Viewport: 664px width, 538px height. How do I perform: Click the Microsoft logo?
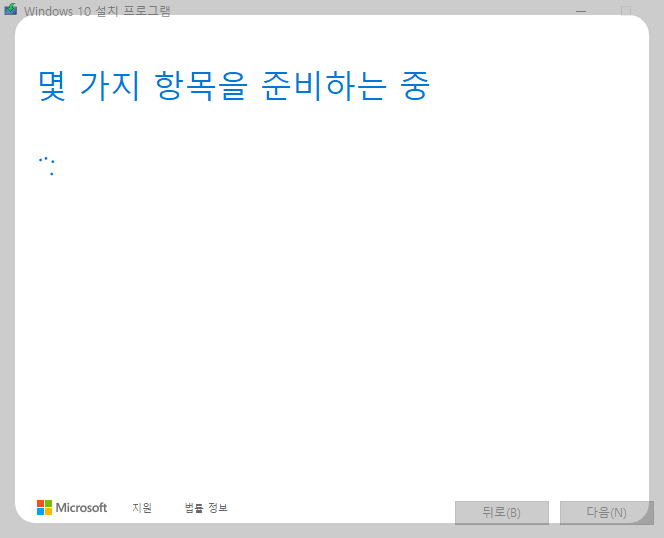click(x=72, y=507)
